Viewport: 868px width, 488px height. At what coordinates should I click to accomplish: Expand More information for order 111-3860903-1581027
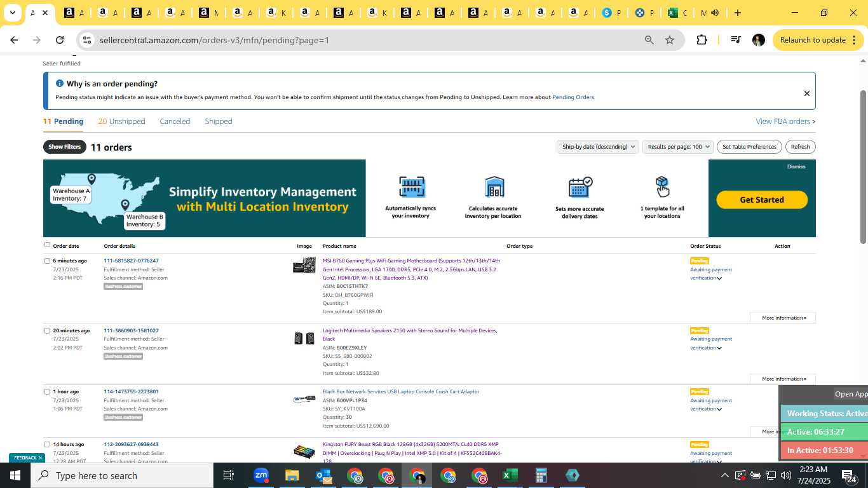[x=783, y=379]
